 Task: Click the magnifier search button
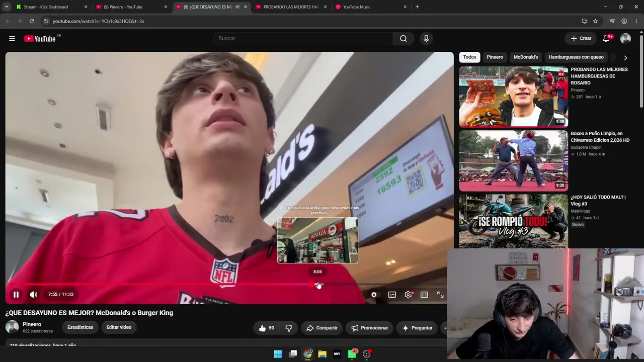(404, 39)
